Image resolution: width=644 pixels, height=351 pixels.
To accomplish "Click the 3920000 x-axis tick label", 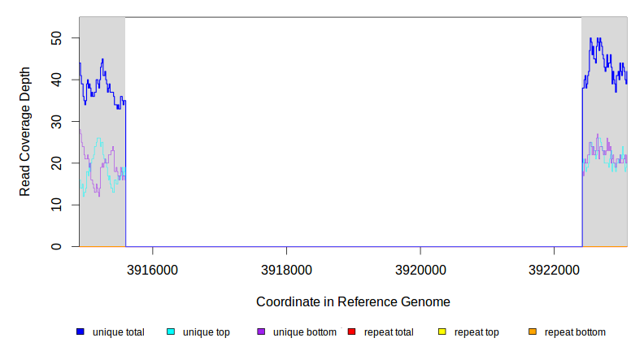I will tap(420, 269).
